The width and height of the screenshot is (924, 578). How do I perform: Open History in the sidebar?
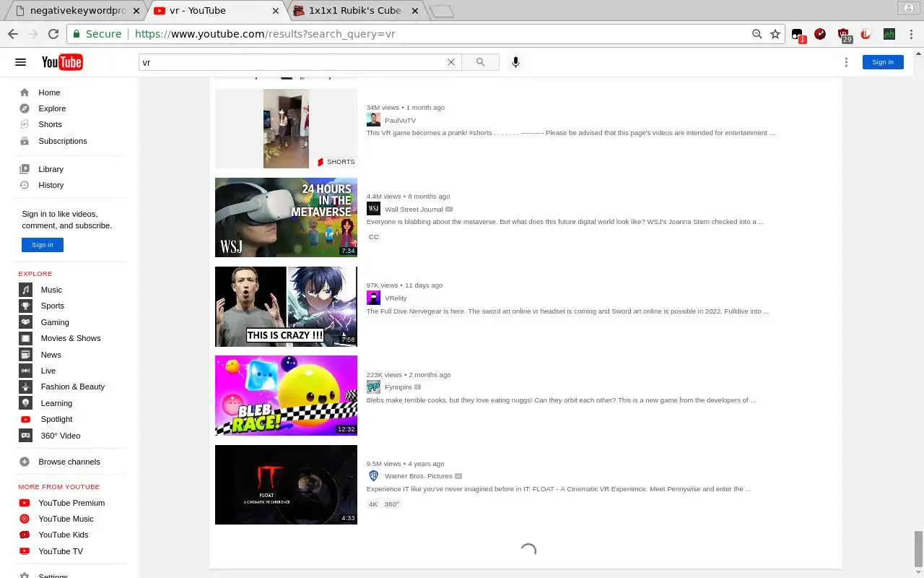[x=51, y=185]
